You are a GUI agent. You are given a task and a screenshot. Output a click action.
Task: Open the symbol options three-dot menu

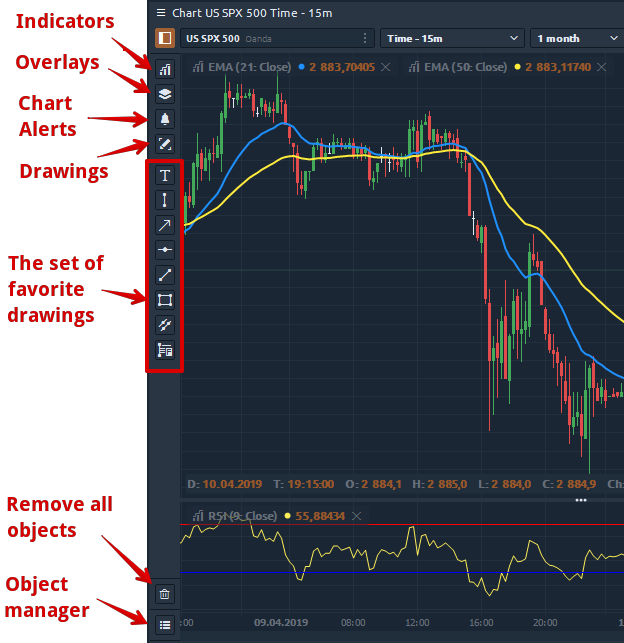365,38
